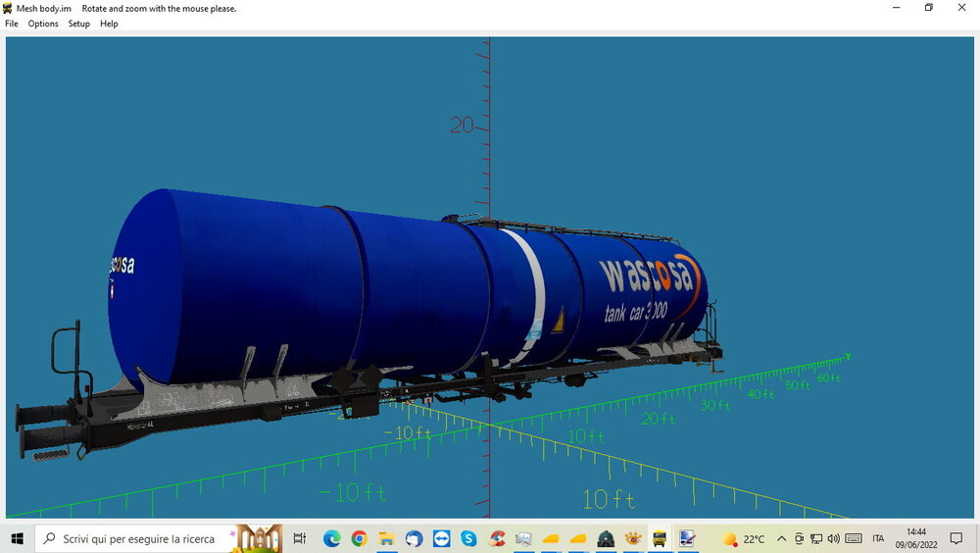Open the volume control tray icon
Viewport: 980px width, 553px height.
[834, 538]
